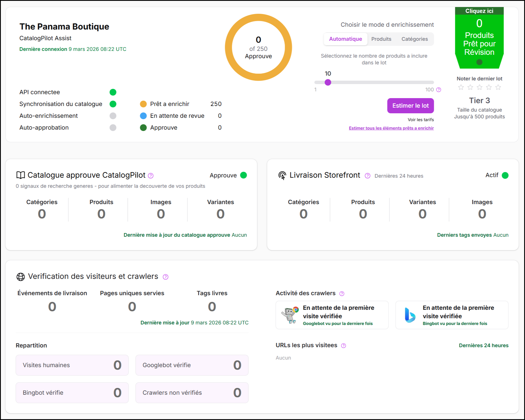This screenshot has height=420, width=525.
Task: Open Estimer tous les éléments prêts a enrichir link
Action: [x=391, y=128]
